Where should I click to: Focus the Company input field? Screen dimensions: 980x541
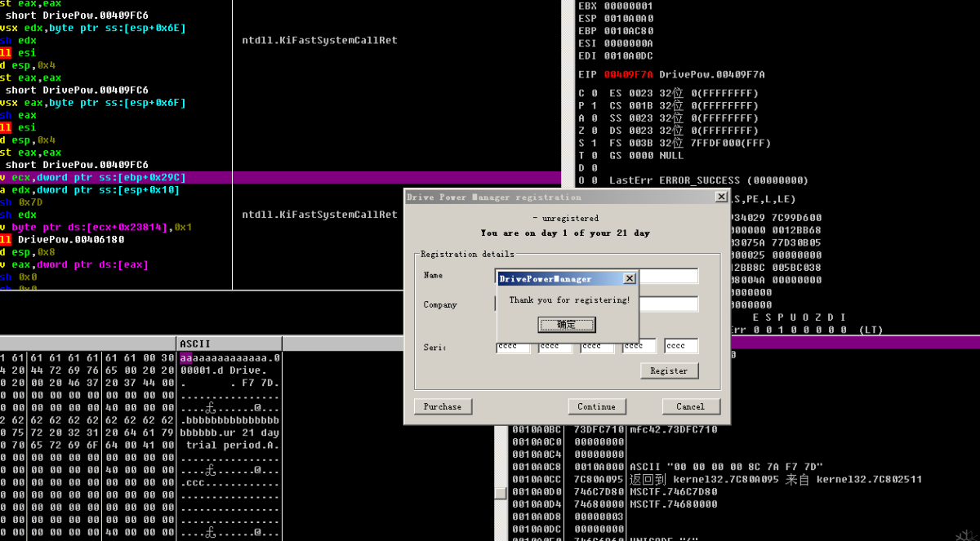click(x=596, y=304)
